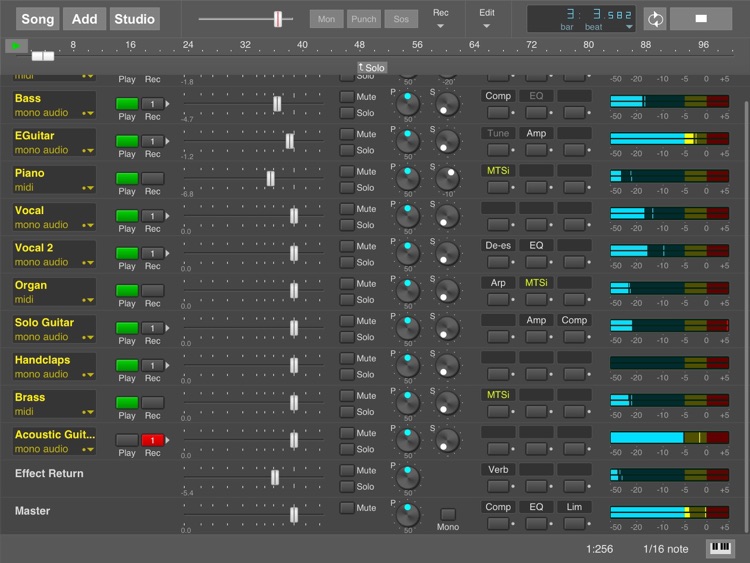Solo the Handclaps track
The height and width of the screenshot is (563, 750).
[347, 374]
